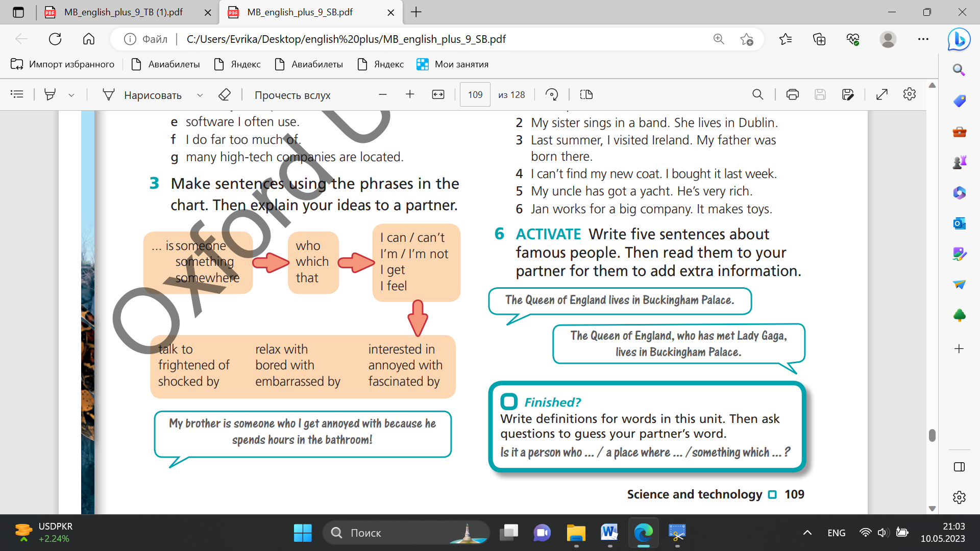This screenshot has height=551, width=980.
Task: Enter full screen mode for PDF
Action: point(882,94)
